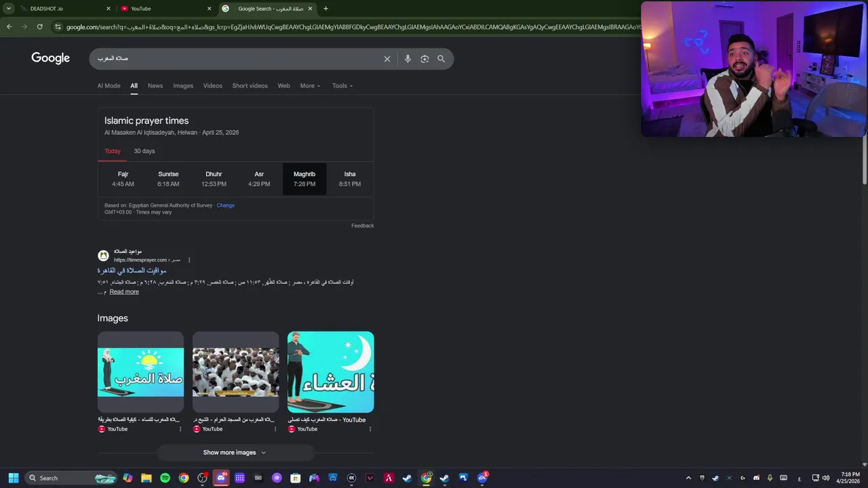The width and height of the screenshot is (868, 488).
Task: Select the Dhuhr 12:53 PM cell
Action: tap(214, 179)
